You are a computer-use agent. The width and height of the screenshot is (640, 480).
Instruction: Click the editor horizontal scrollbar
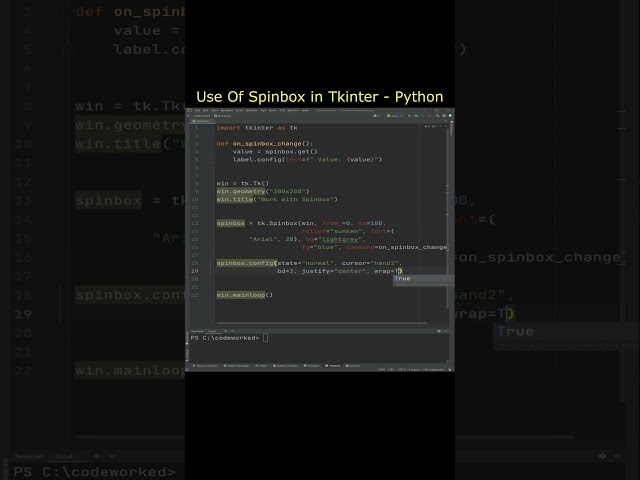321,323
